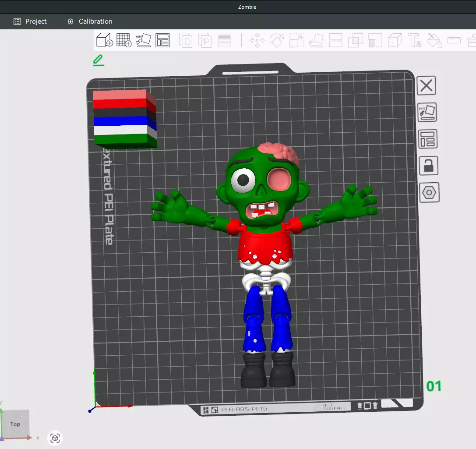
Task: Select the Cut tool
Action: click(335, 40)
